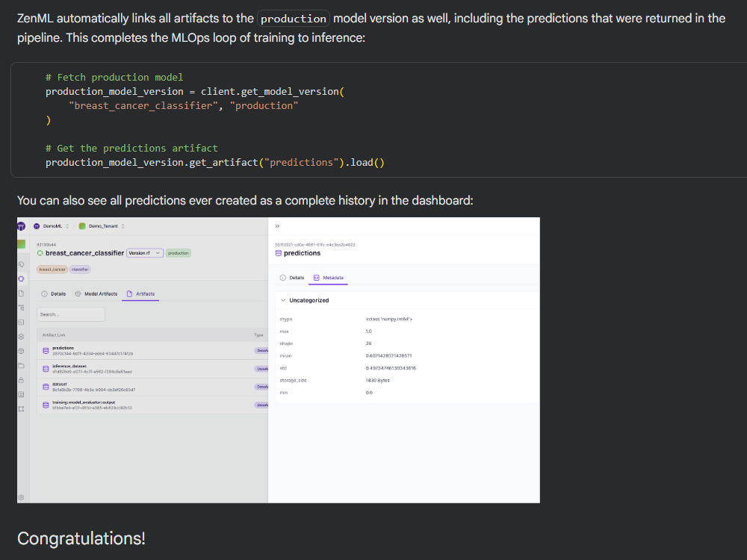The image size is (747, 560).
Task: Click the mean value 0.6071428571428571
Action: [388, 355]
